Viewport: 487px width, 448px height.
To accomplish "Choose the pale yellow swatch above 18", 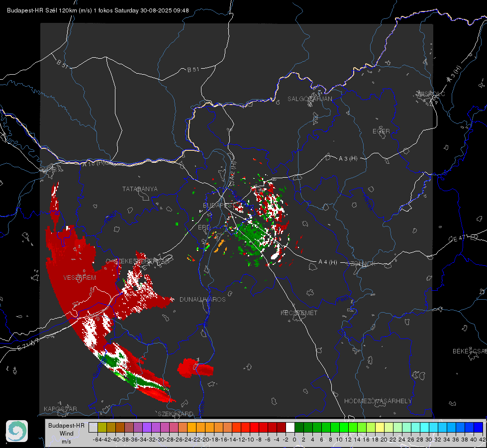I will 380,427.
